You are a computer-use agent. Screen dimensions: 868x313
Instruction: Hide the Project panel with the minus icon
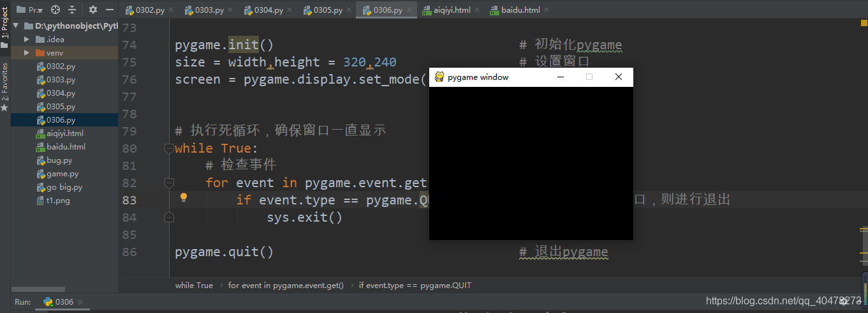coord(110,10)
